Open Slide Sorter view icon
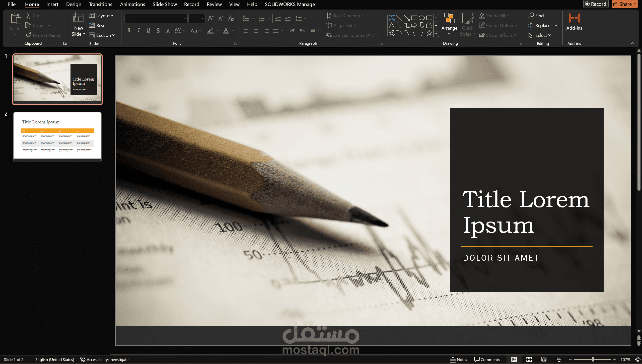Image resolution: width=642 pixels, height=364 pixels. (529, 359)
